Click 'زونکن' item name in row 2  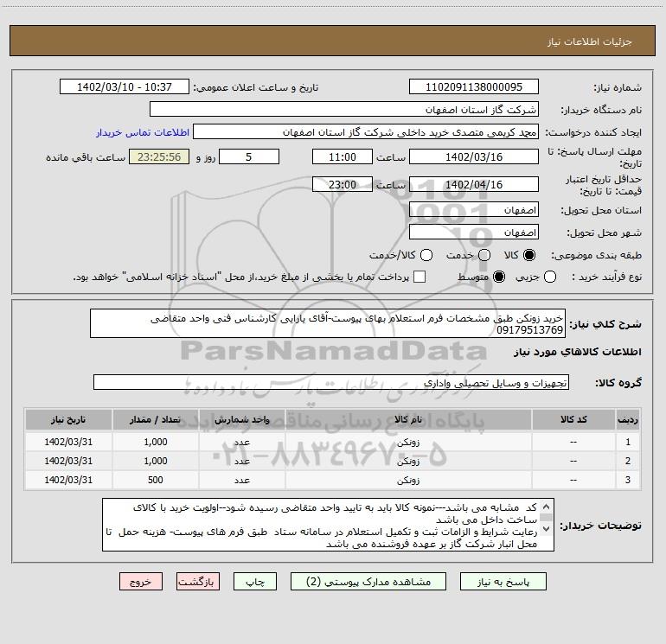pyautogui.click(x=408, y=461)
